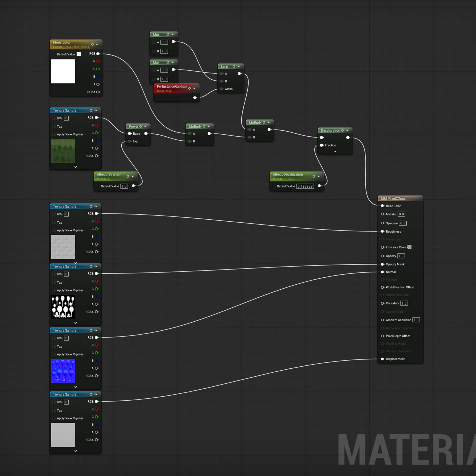Click the RGBA output pin of Floor_color
476x476 pixels.
click(x=98, y=92)
